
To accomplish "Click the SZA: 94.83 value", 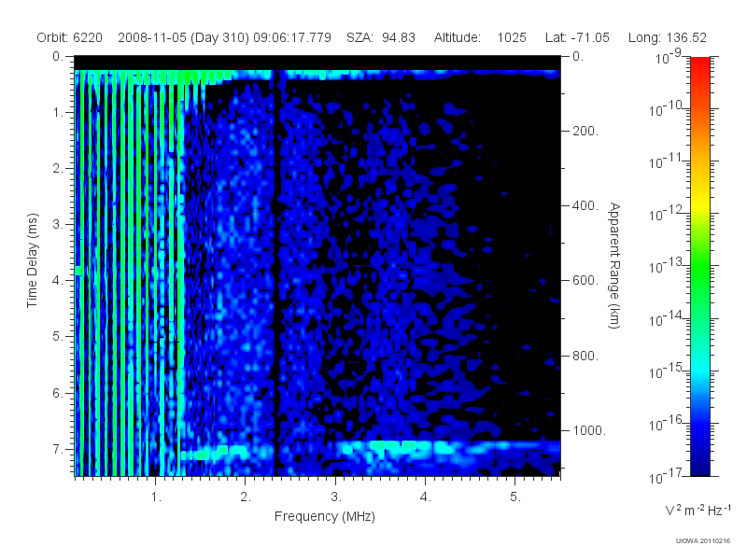I will (381, 37).
